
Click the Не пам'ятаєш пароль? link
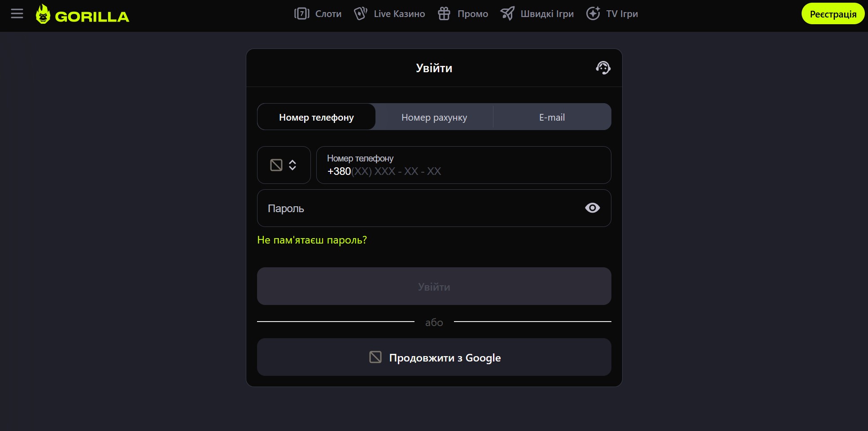312,240
